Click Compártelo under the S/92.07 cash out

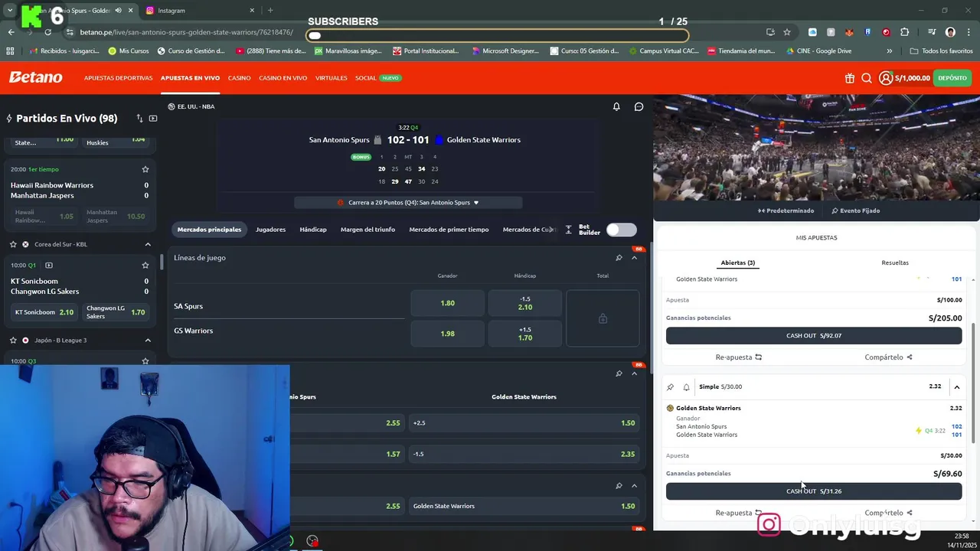888,357
